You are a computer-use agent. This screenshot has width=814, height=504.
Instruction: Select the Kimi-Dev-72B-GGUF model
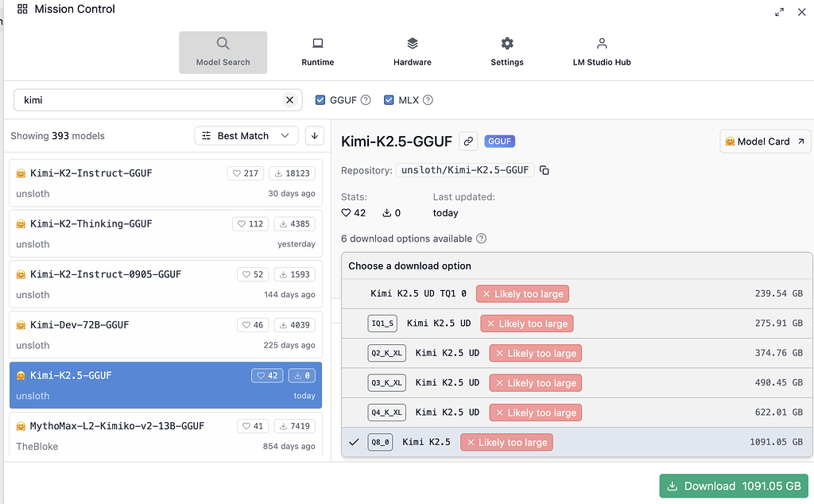click(165, 335)
